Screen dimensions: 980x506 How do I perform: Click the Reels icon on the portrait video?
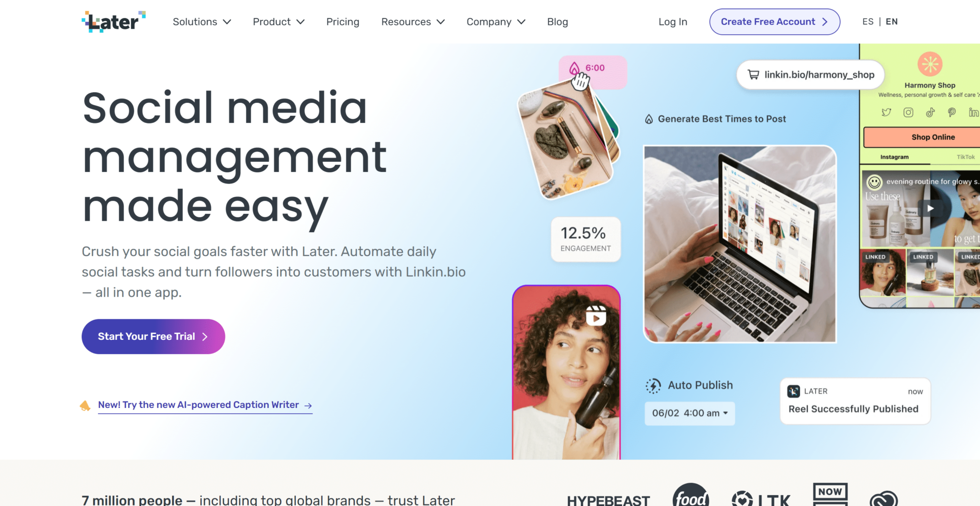(x=596, y=316)
